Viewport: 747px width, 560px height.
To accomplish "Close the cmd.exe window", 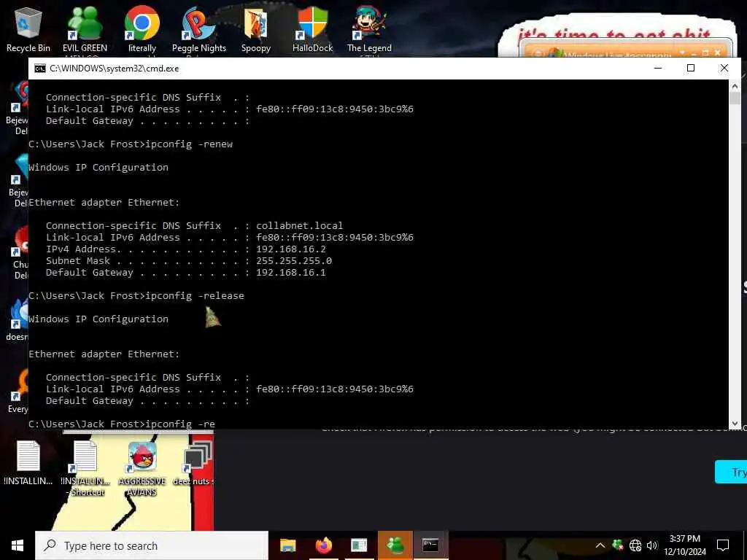I will coord(724,68).
